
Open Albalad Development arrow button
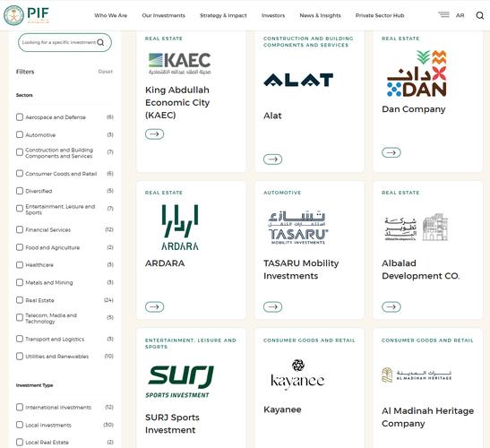(391, 306)
